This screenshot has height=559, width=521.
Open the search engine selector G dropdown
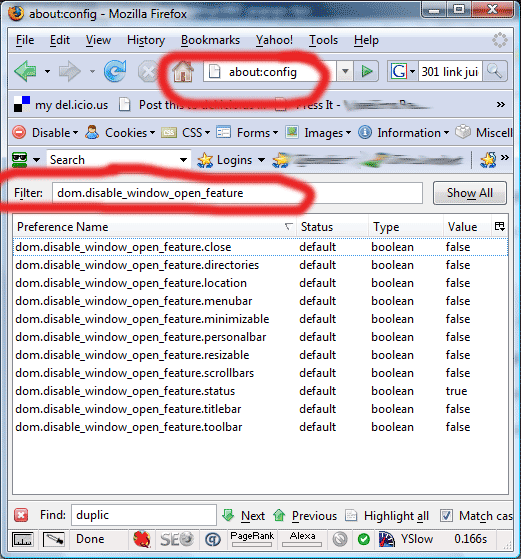403,72
